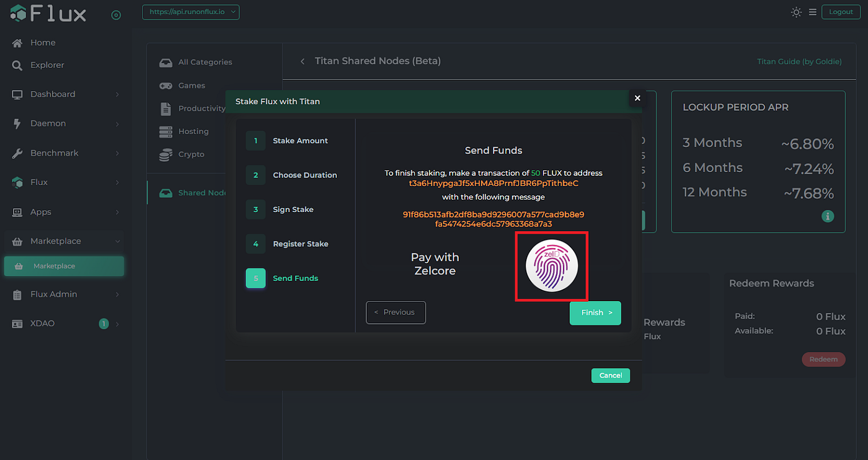This screenshot has width=868, height=460.
Task: Click the XDAO id-card icon
Action: point(17,324)
